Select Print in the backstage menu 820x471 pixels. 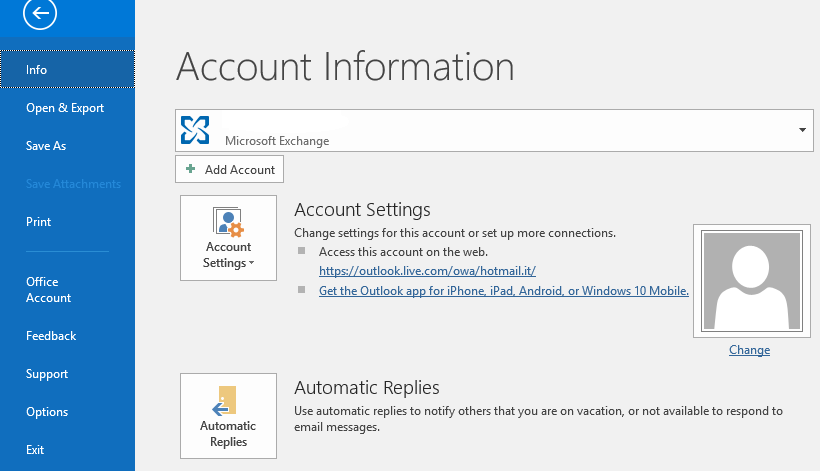[39, 222]
